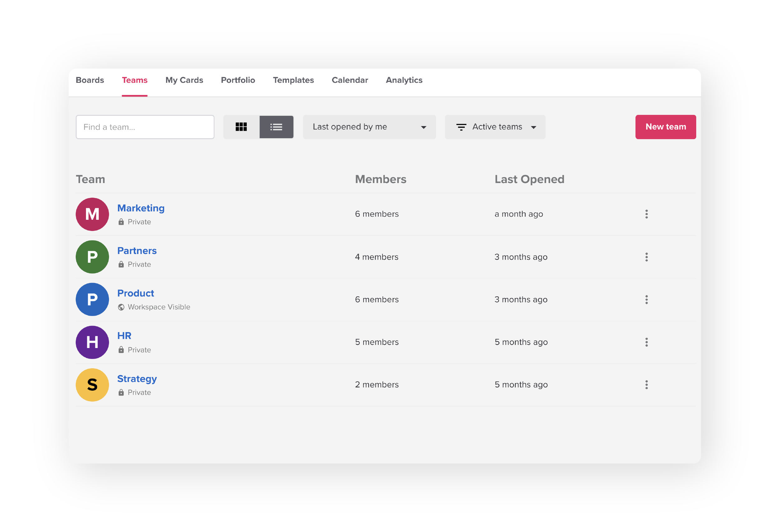The image size is (766, 532).
Task: Open Strategy team three-dot menu
Action: click(646, 384)
